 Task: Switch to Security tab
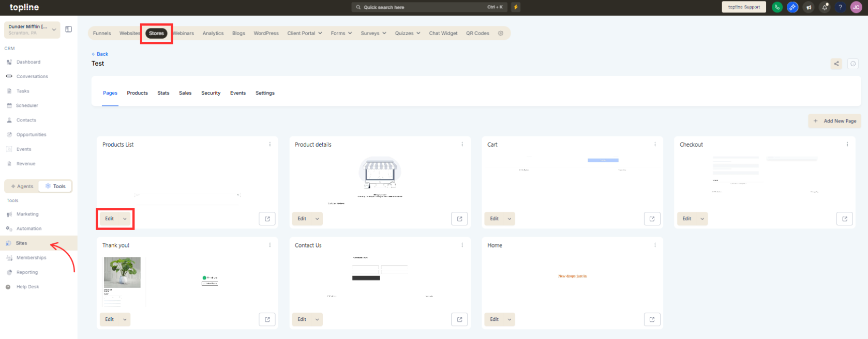[211, 93]
